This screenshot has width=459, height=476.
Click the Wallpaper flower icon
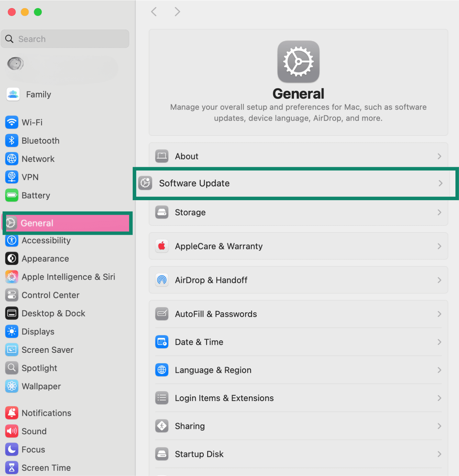pyautogui.click(x=12, y=386)
